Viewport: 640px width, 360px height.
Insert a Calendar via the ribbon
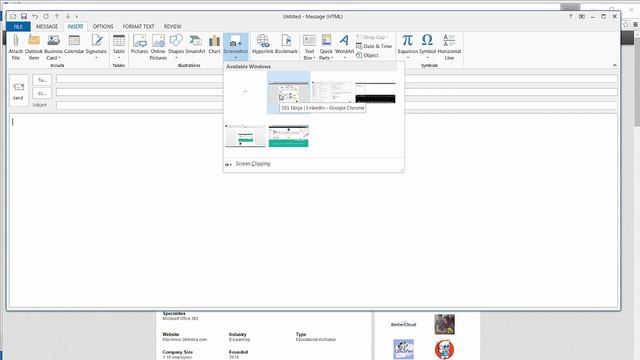coord(74,44)
